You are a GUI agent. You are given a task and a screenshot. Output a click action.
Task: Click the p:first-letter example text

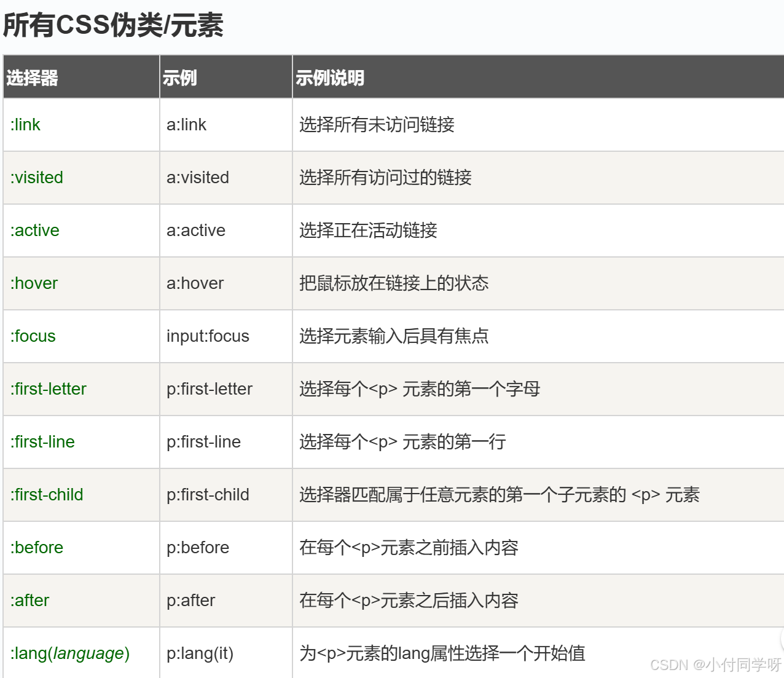(210, 389)
